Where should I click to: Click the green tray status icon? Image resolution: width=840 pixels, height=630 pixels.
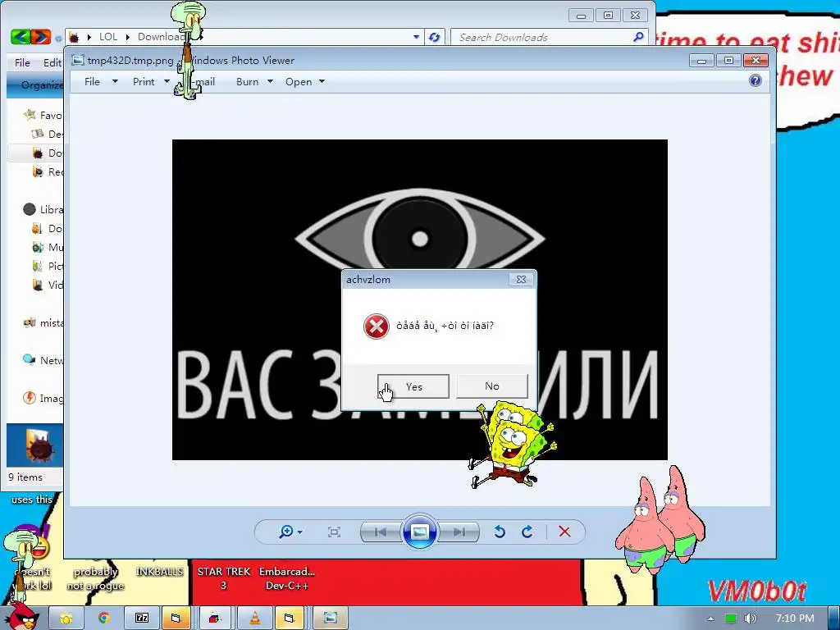(x=730, y=619)
